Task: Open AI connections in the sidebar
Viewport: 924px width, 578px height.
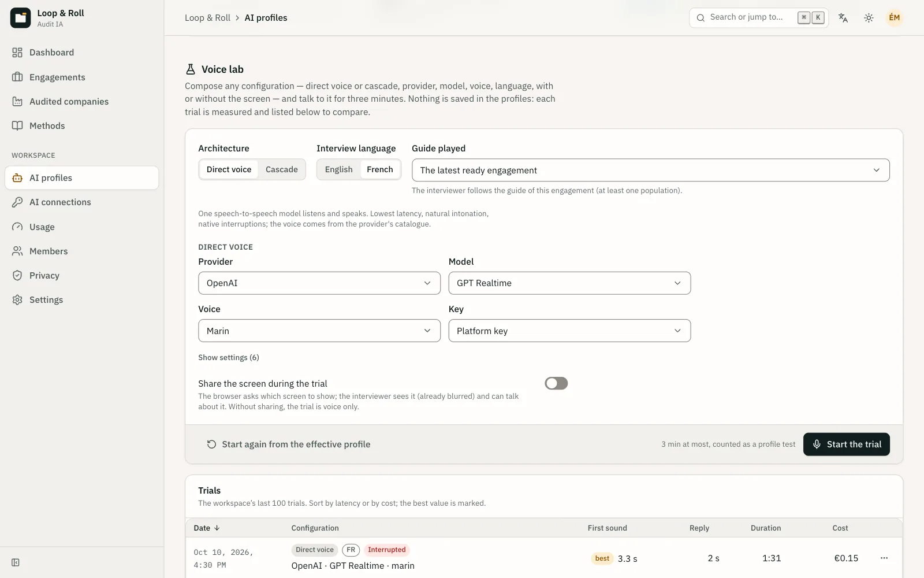Action: (x=81, y=202)
